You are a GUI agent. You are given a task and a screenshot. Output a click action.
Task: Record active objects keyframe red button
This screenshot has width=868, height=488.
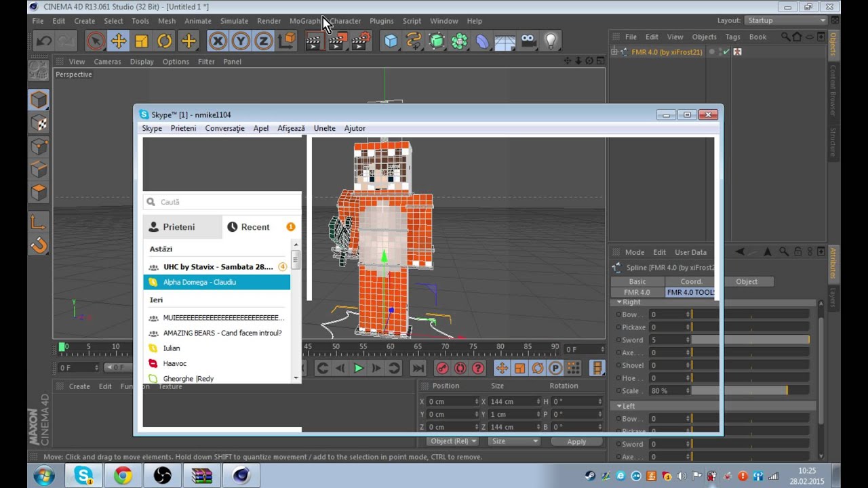tap(442, 368)
